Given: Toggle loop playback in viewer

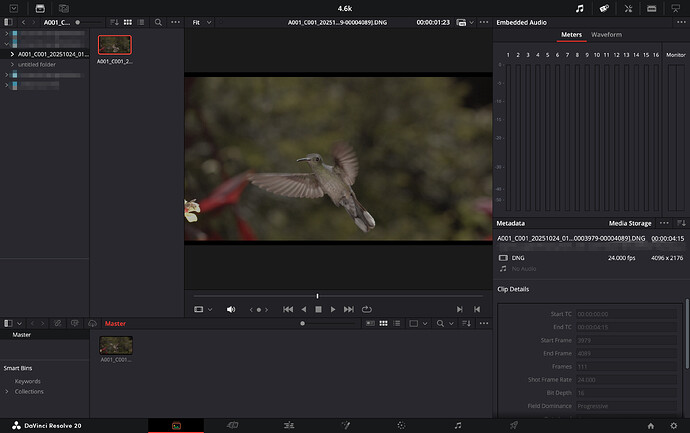Looking at the screenshot, I should click(367, 309).
